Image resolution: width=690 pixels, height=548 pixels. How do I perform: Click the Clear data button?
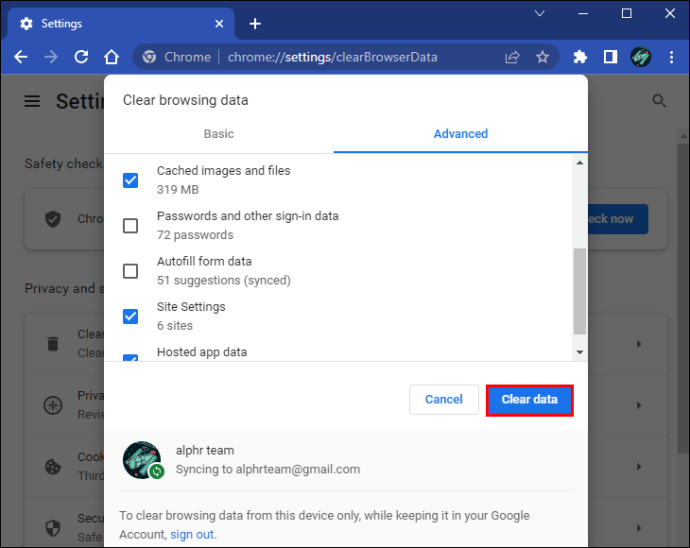coord(529,400)
